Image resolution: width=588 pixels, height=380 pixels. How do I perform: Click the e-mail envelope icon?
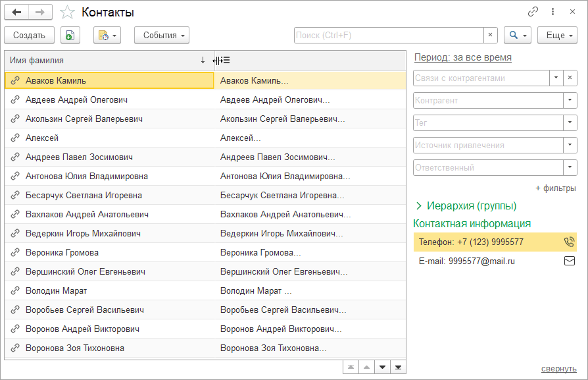pos(569,261)
